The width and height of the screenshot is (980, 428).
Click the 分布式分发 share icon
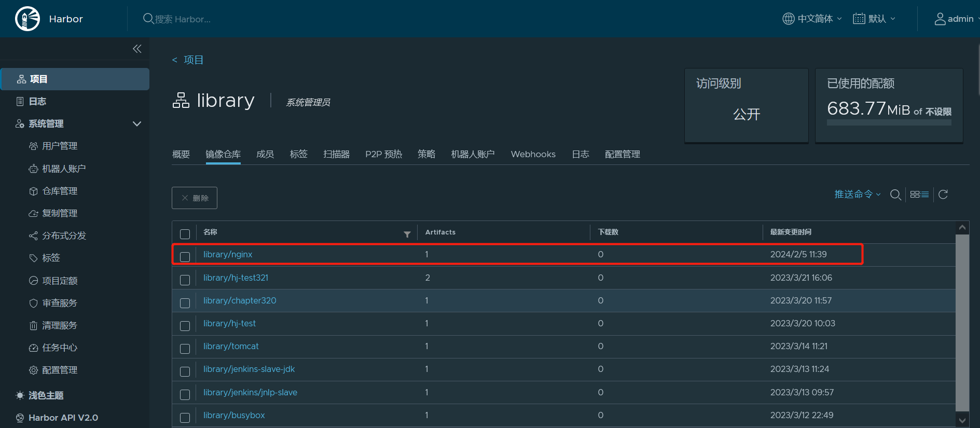(x=33, y=236)
